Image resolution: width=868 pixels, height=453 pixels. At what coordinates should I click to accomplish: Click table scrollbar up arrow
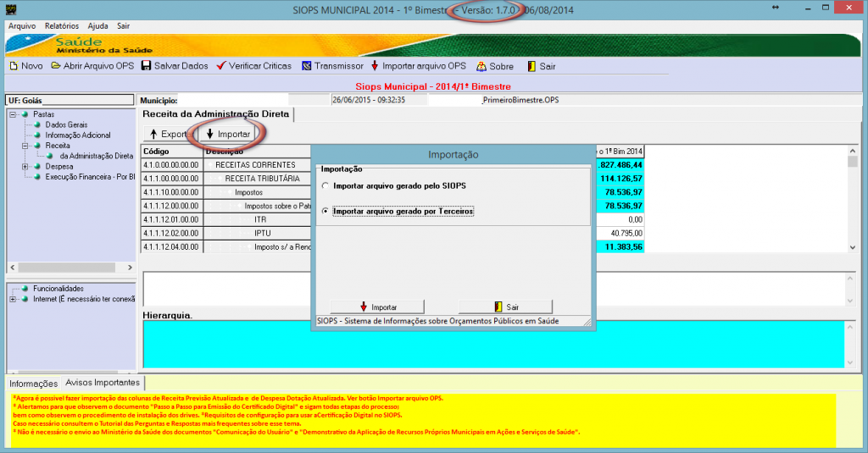(x=853, y=151)
